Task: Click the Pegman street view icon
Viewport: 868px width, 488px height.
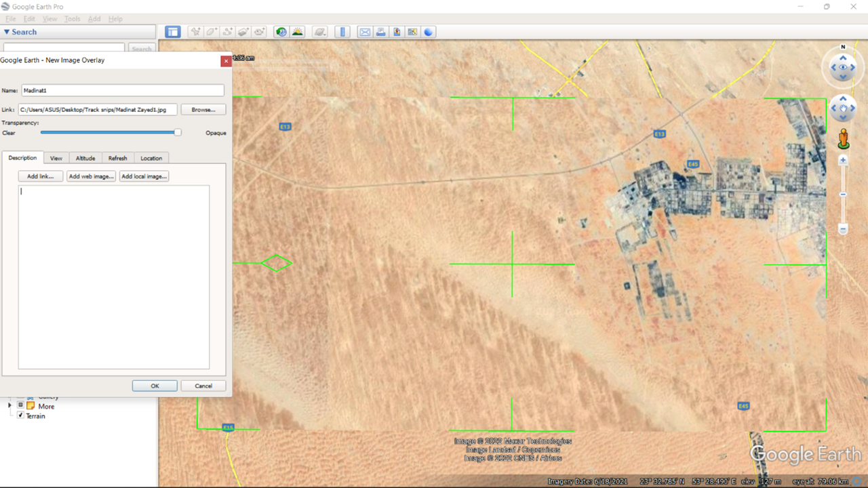Action: point(843,138)
